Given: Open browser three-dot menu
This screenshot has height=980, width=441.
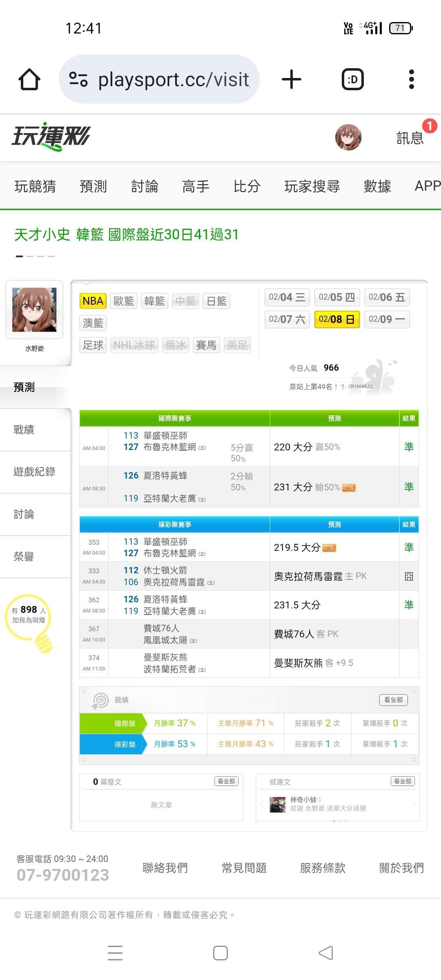Looking at the screenshot, I should (412, 79).
